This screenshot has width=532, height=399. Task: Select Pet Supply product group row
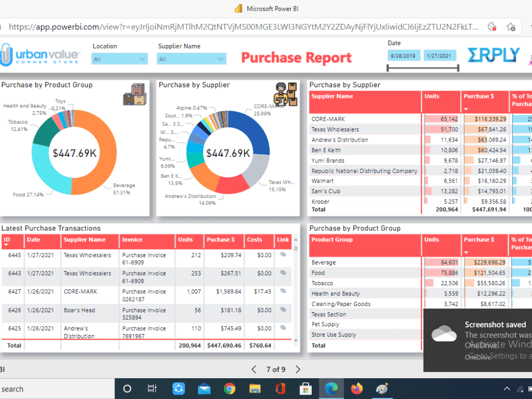(366, 325)
